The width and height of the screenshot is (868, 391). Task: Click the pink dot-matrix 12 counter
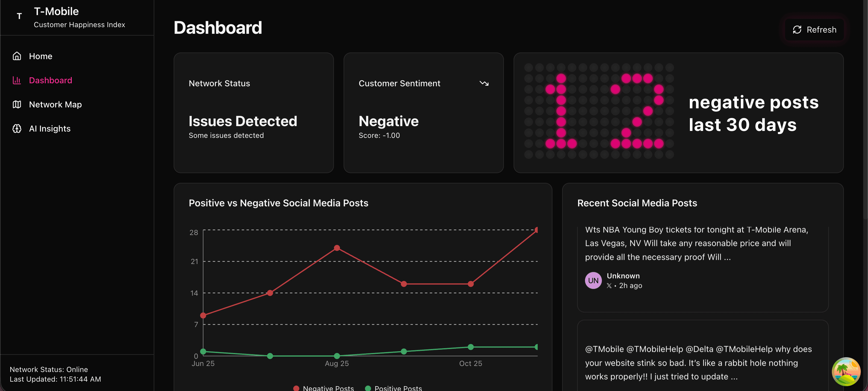(599, 111)
